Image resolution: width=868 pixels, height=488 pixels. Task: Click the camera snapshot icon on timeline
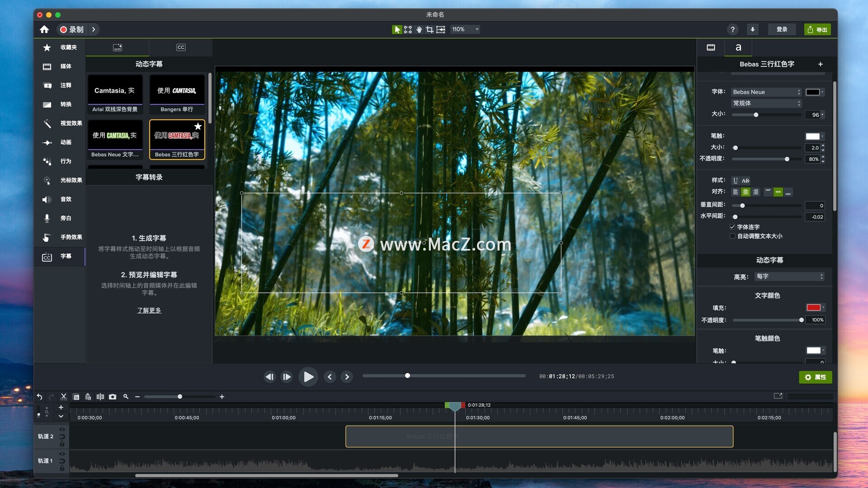point(113,397)
